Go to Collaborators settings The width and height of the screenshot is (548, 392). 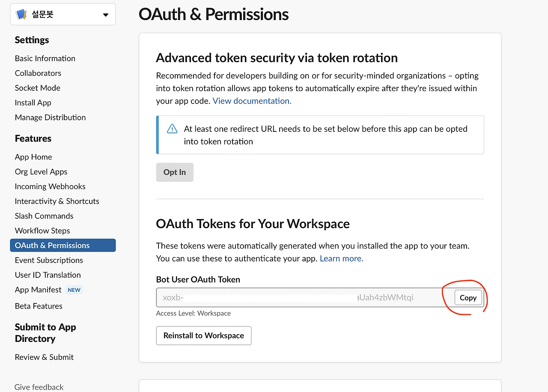tap(38, 73)
